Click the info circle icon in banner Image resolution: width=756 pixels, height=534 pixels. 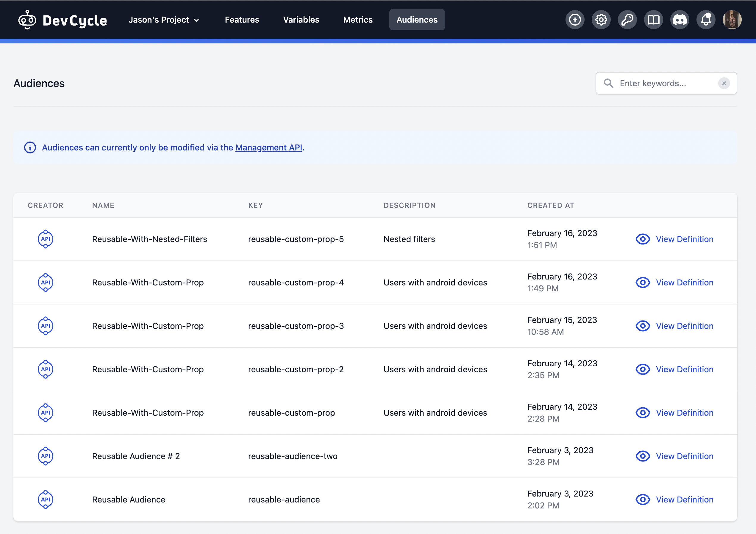point(30,147)
